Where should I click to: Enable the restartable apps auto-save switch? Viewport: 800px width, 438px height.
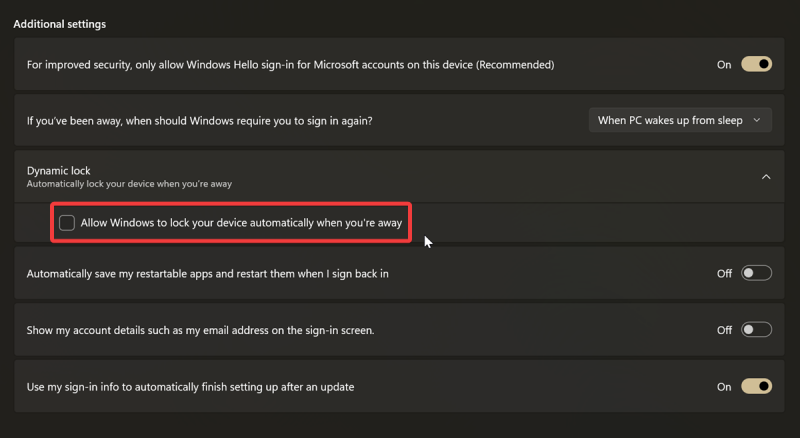point(756,273)
